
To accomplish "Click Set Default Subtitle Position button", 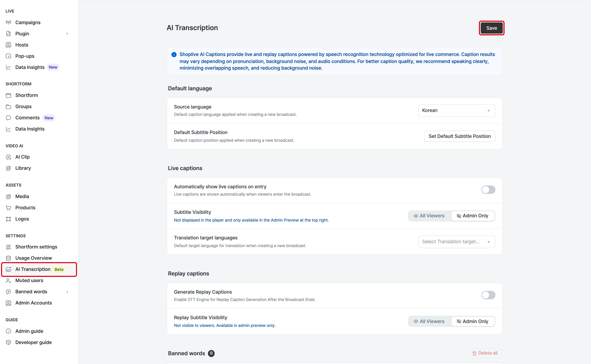I will click(460, 136).
